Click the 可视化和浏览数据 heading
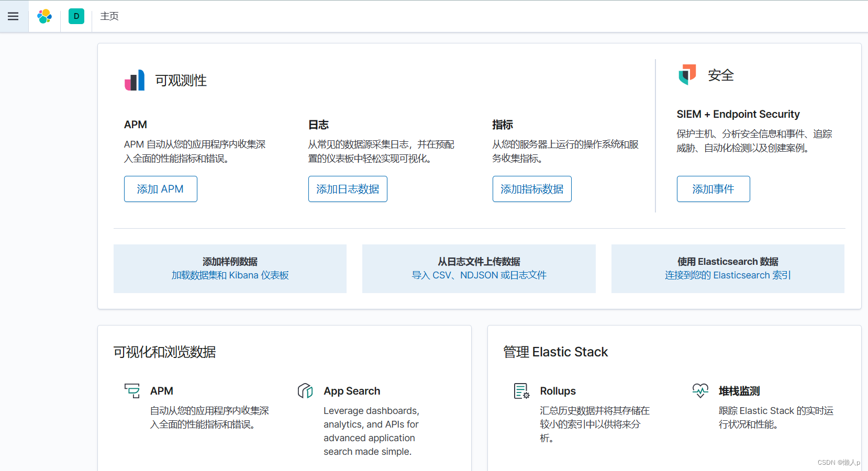The width and height of the screenshot is (868, 471). tap(165, 352)
